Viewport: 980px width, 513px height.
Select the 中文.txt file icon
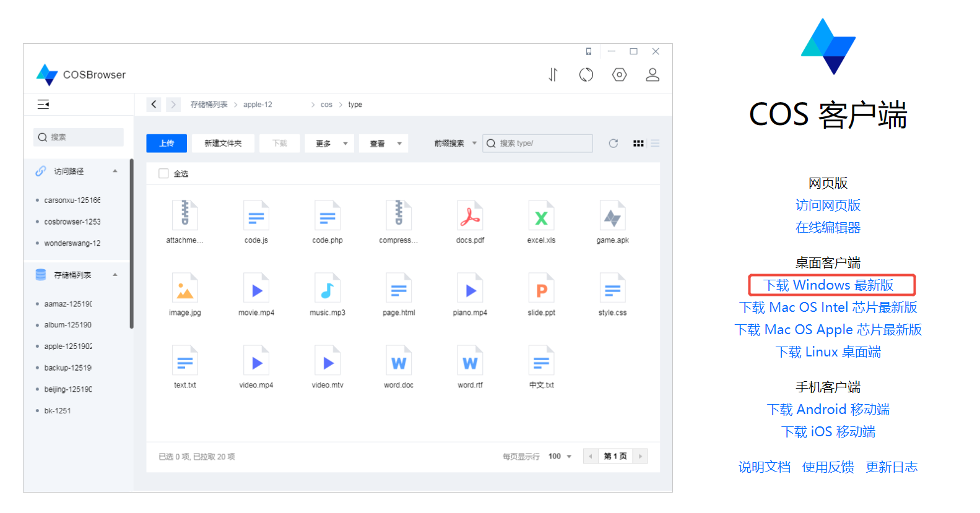[542, 360]
